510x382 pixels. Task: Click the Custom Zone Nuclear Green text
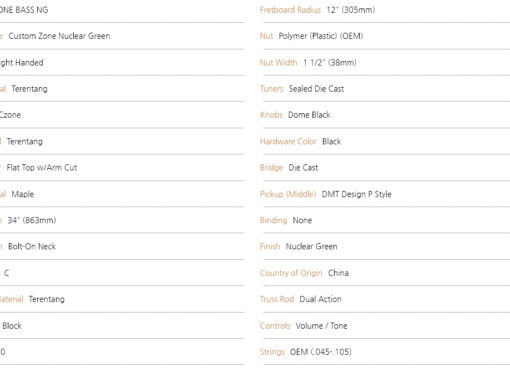pyautogui.click(x=59, y=36)
